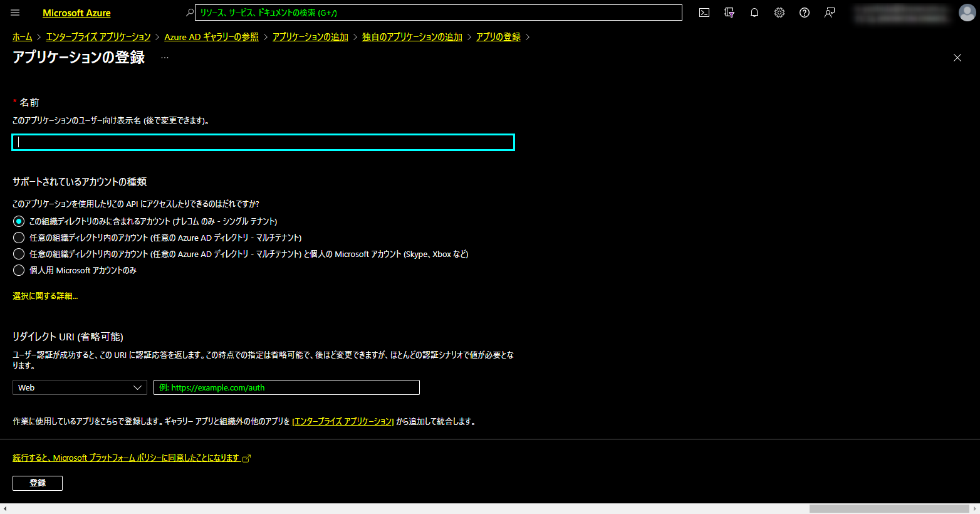980x514 pixels.
Task: Close the application registration pane
Action: pyautogui.click(x=957, y=58)
